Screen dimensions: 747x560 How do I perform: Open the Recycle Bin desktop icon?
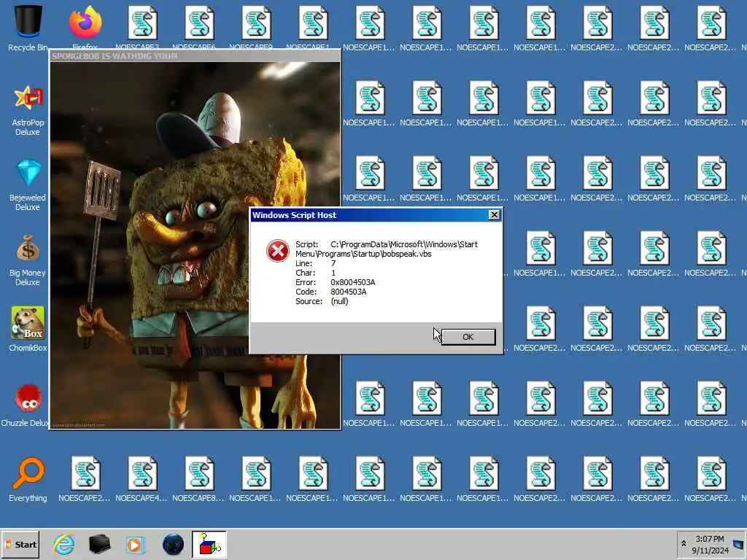(x=28, y=26)
